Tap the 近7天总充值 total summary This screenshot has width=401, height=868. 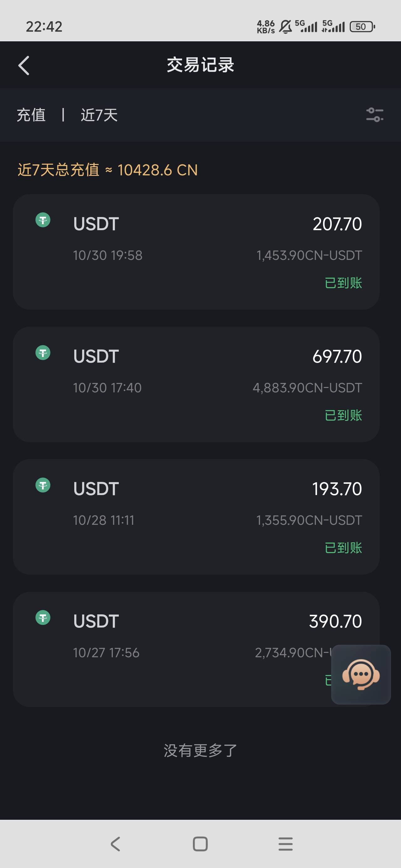tap(107, 170)
